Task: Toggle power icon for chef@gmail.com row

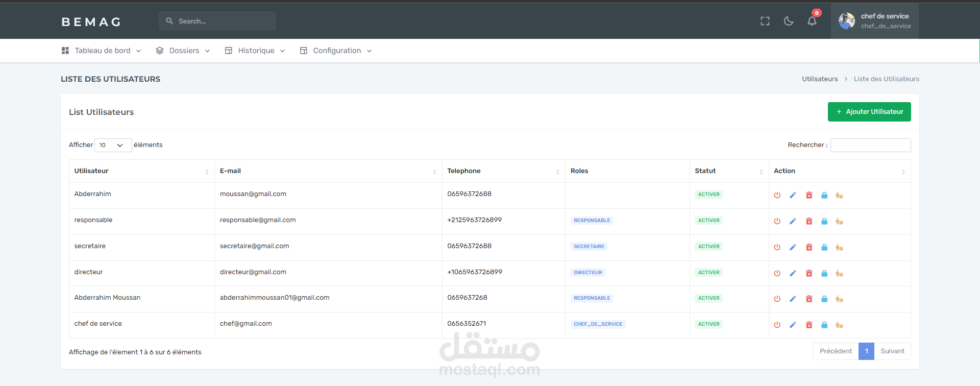Action: pyautogui.click(x=777, y=325)
